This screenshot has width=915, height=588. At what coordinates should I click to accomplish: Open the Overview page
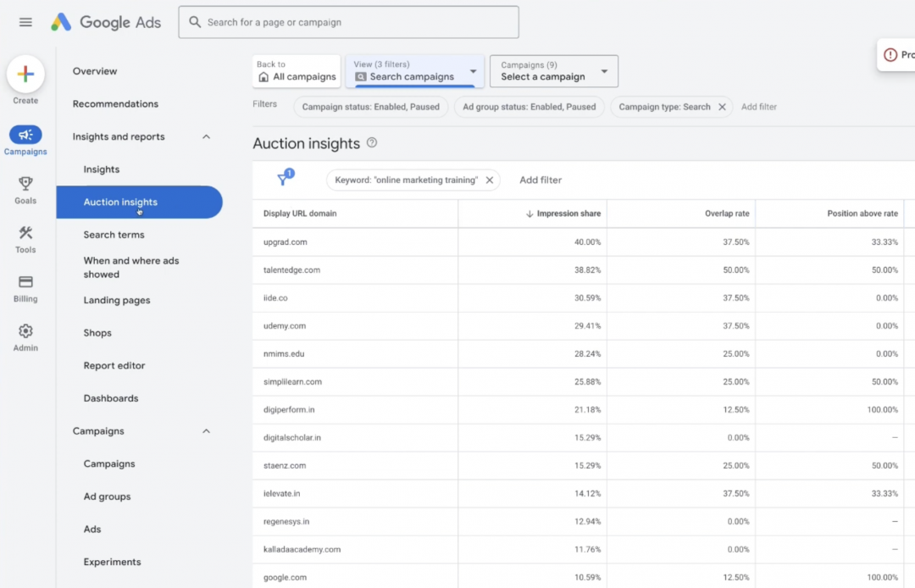95,71
